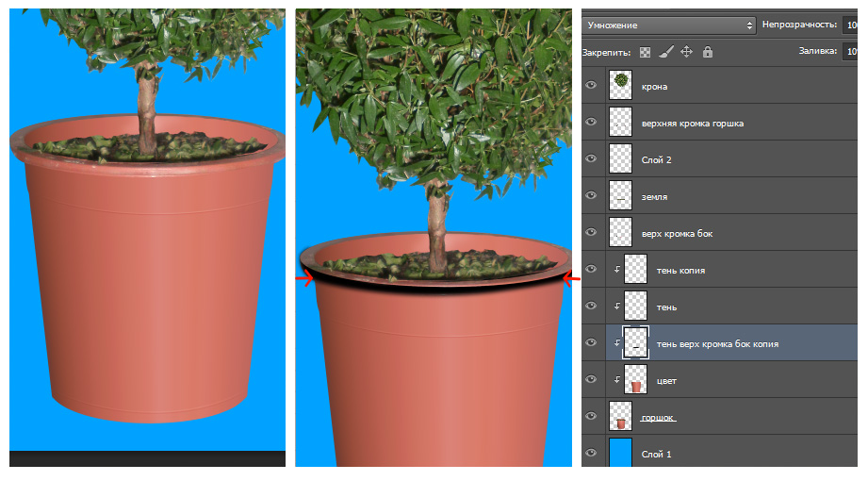Set the Заливка fill value field
The width and height of the screenshot is (868, 481).
click(x=850, y=52)
